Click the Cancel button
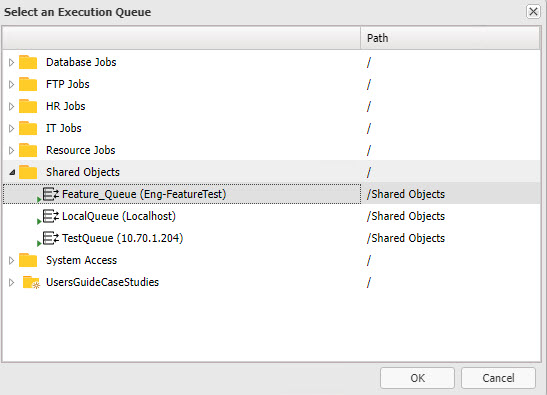The image size is (547, 395). pos(498,378)
